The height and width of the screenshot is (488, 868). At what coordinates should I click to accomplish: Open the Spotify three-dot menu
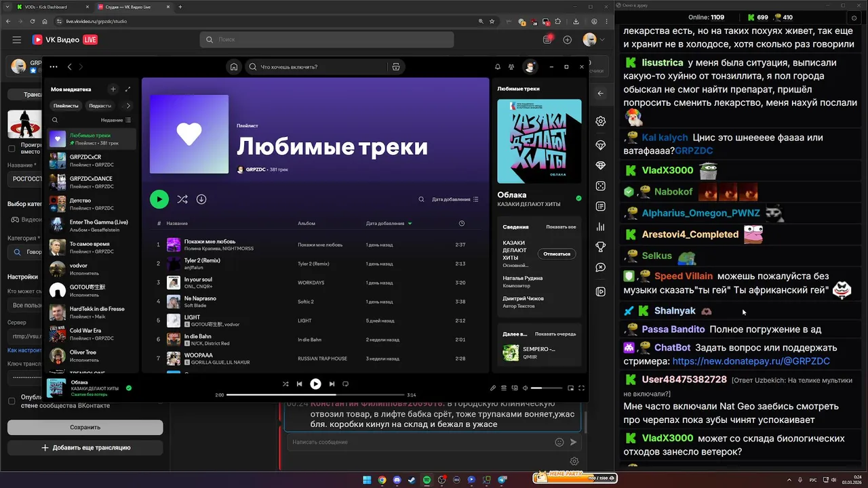pos(54,67)
